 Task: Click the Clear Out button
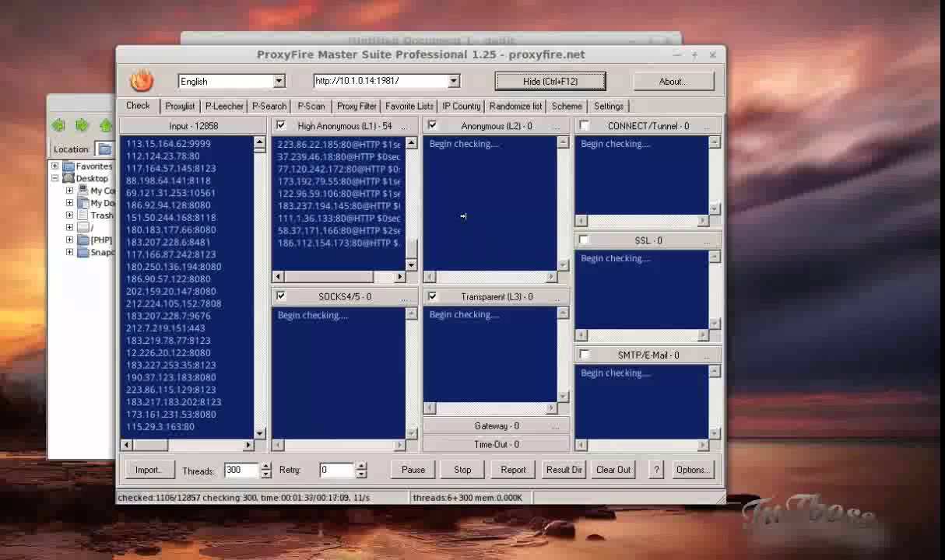pos(613,469)
